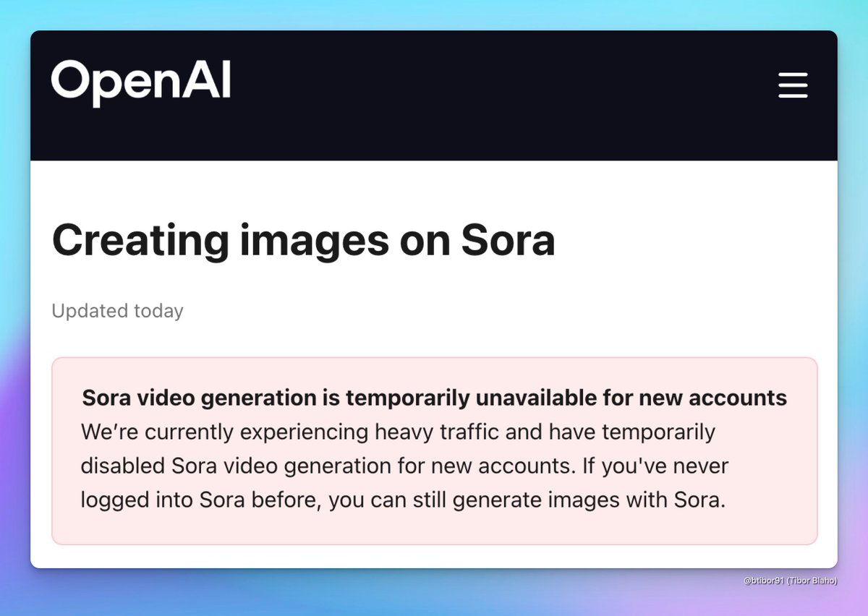Viewport: 868px width, 616px height.
Task: Click the @btibor91 watermark credit text
Action: point(790,581)
